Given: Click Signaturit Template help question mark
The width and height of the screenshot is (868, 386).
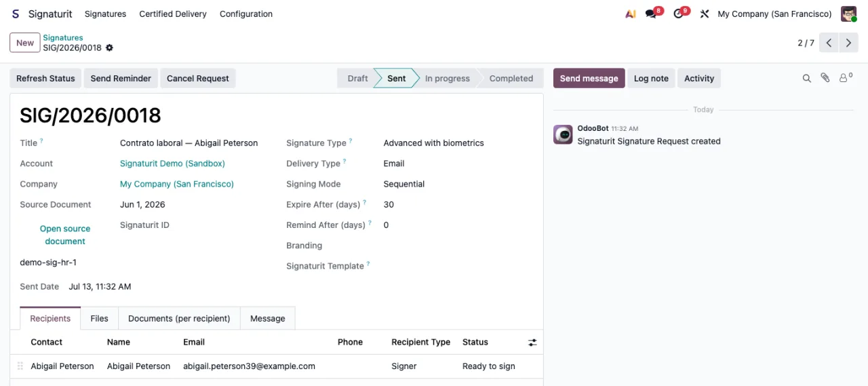Looking at the screenshot, I should click(368, 264).
